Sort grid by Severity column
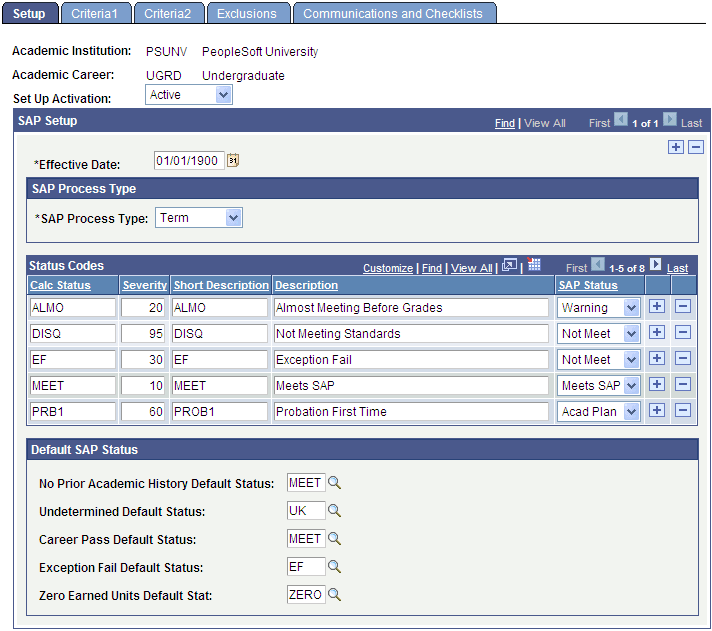 tap(144, 285)
